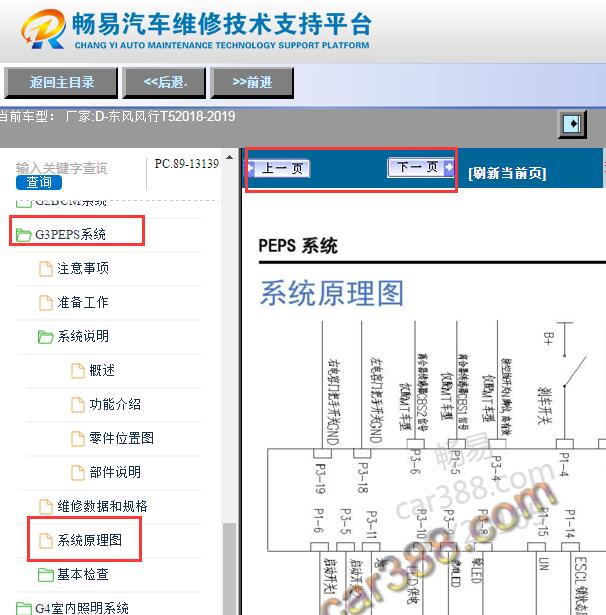Viewport: 606px width, 615px height.
Task: Select the 基本检查 tree label
Action: [x=83, y=575]
